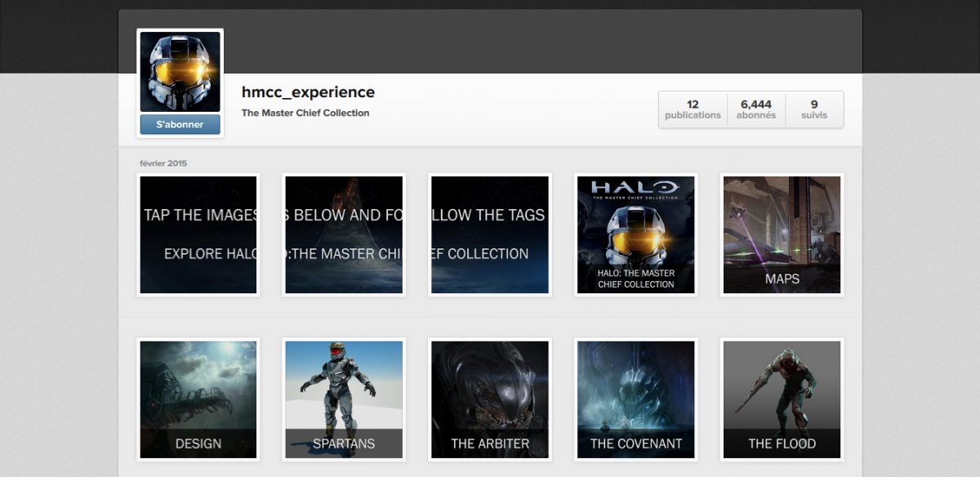Open the THE FLOOD post
Screen dimensions: 980x477
click(782, 399)
